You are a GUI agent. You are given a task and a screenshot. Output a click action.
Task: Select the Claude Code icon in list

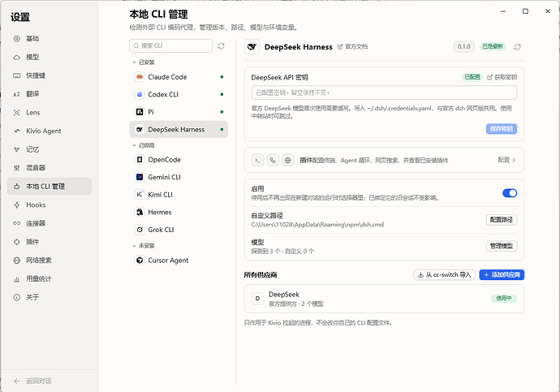[x=140, y=77]
